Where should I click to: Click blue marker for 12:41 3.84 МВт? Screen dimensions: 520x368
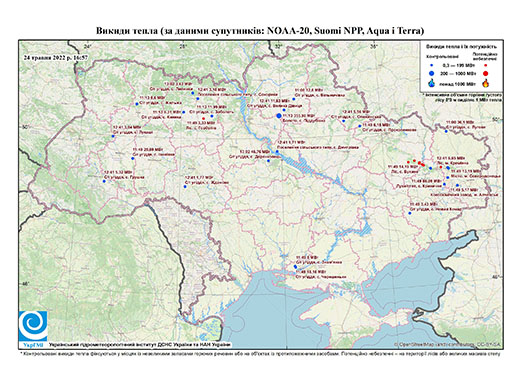(113, 136)
